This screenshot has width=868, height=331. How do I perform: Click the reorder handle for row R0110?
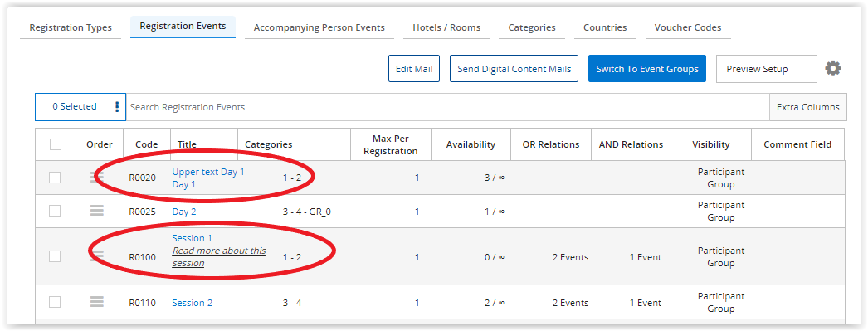tap(97, 302)
